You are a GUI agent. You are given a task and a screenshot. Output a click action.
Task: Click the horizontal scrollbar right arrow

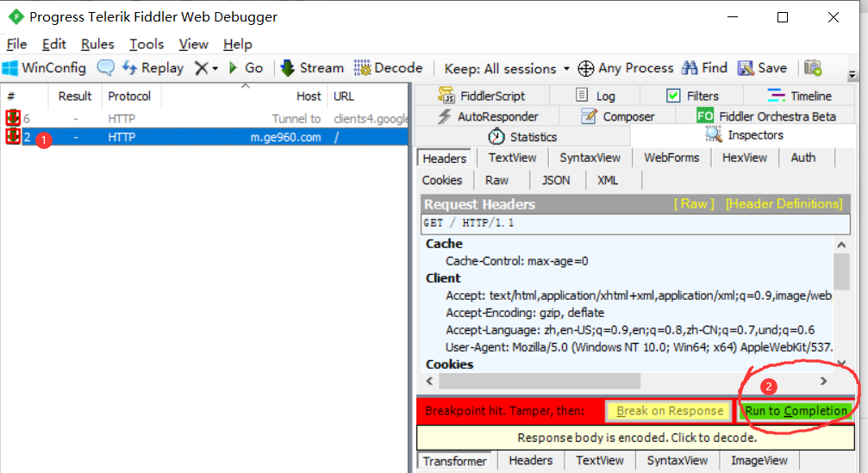pos(823,381)
